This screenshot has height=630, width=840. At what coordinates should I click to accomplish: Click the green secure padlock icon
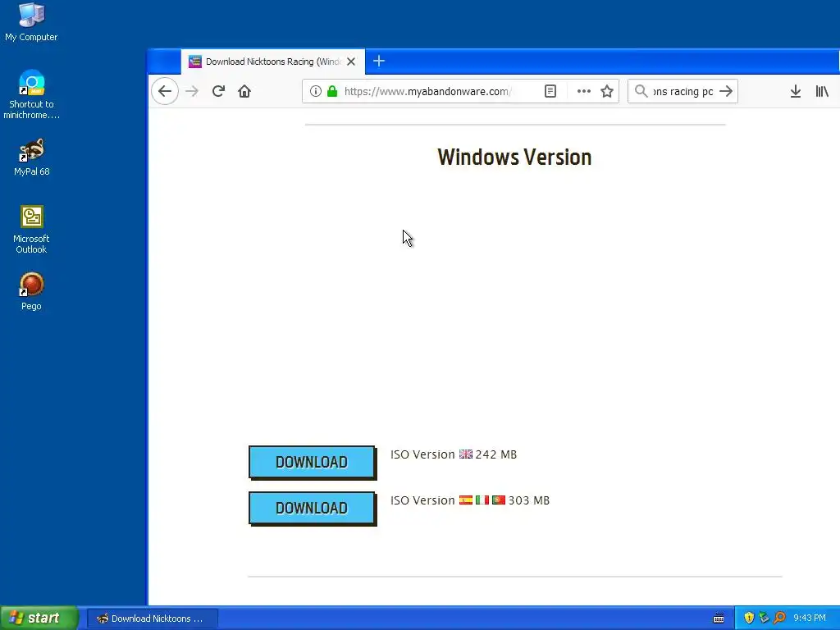point(332,91)
